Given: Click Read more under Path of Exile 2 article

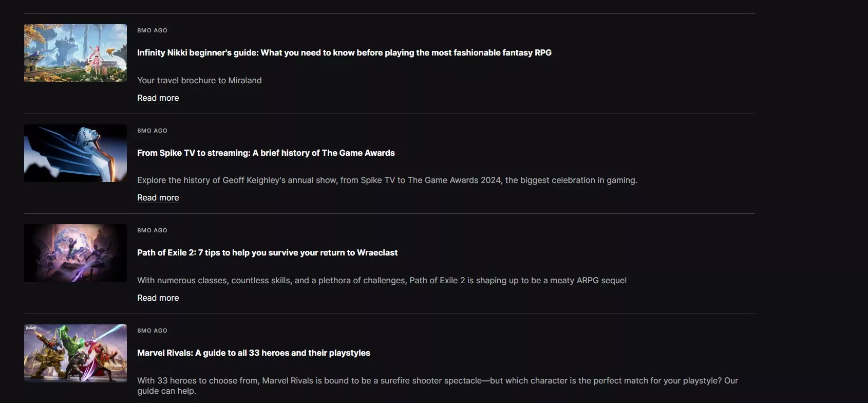Looking at the screenshot, I should [x=158, y=298].
